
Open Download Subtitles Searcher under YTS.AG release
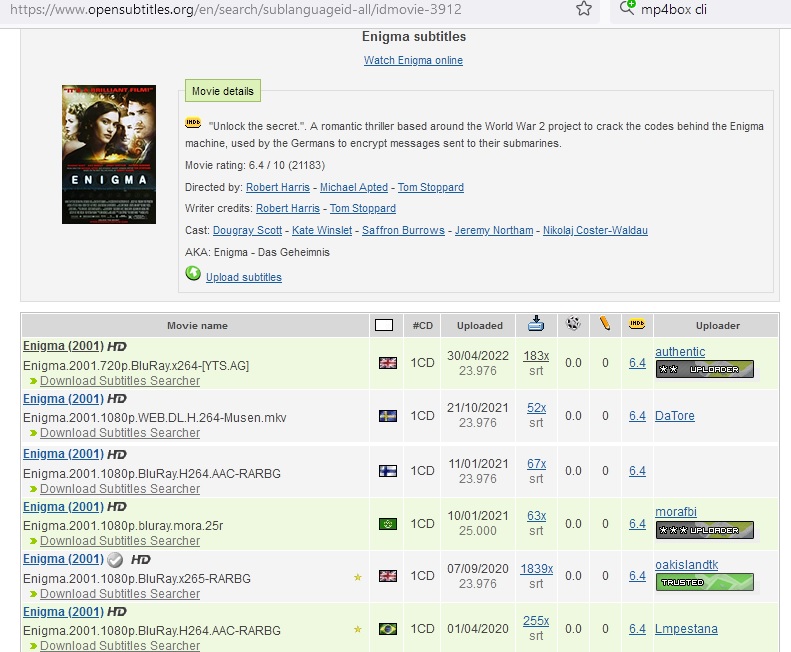(x=120, y=381)
